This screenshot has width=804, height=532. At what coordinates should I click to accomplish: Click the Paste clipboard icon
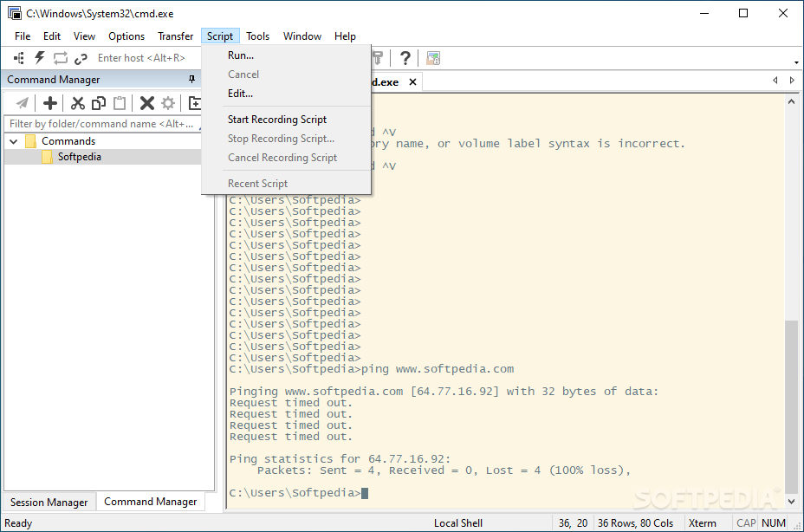tap(120, 103)
